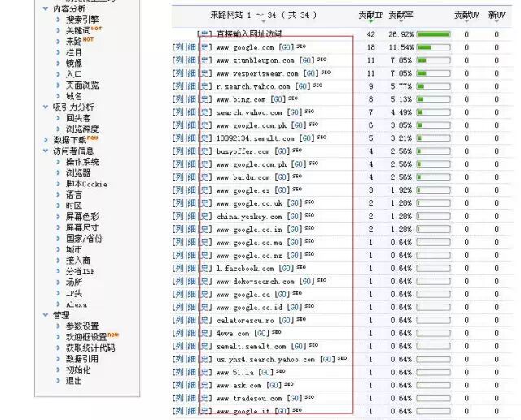Image resolution: width=521 pixels, height=420 pixels.
Task: Click SEO icon for www.google.com
Action: tap(301, 46)
